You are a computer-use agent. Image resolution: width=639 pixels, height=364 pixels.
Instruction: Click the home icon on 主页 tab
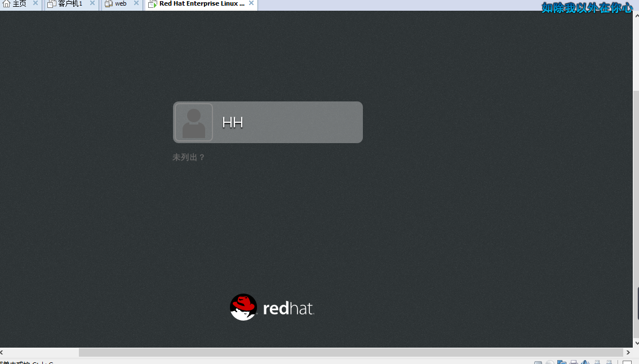[6, 4]
